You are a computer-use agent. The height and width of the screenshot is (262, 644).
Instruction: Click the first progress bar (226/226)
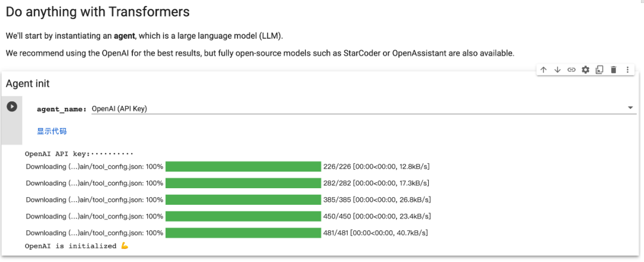click(x=243, y=166)
